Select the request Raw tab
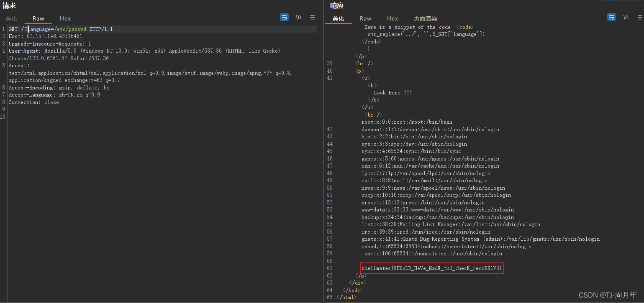This screenshot has width=644, height=303. (38, 18)
